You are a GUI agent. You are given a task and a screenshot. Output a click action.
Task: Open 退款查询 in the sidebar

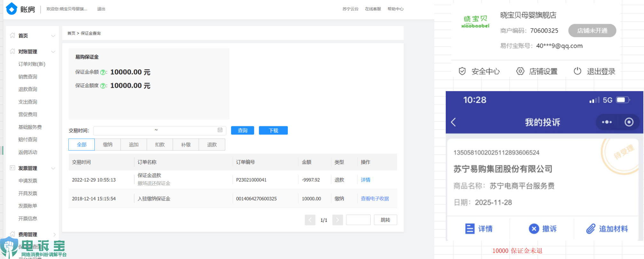coord(28,89)
